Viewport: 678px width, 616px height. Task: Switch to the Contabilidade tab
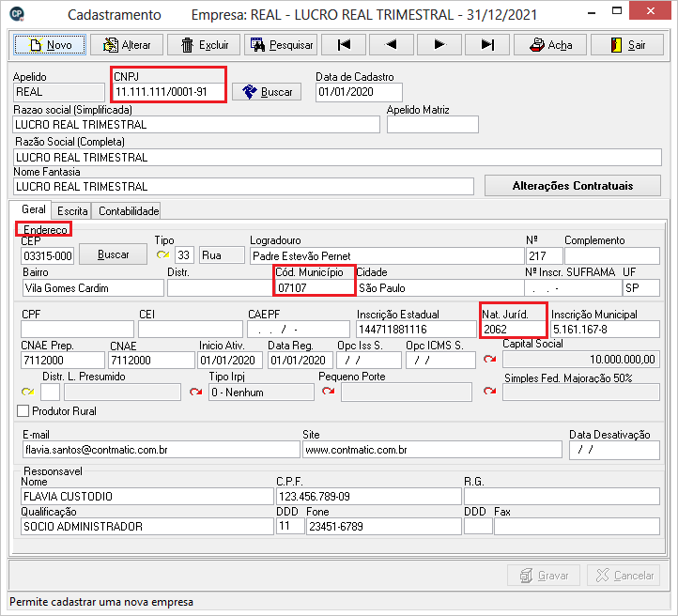[129, 211]
